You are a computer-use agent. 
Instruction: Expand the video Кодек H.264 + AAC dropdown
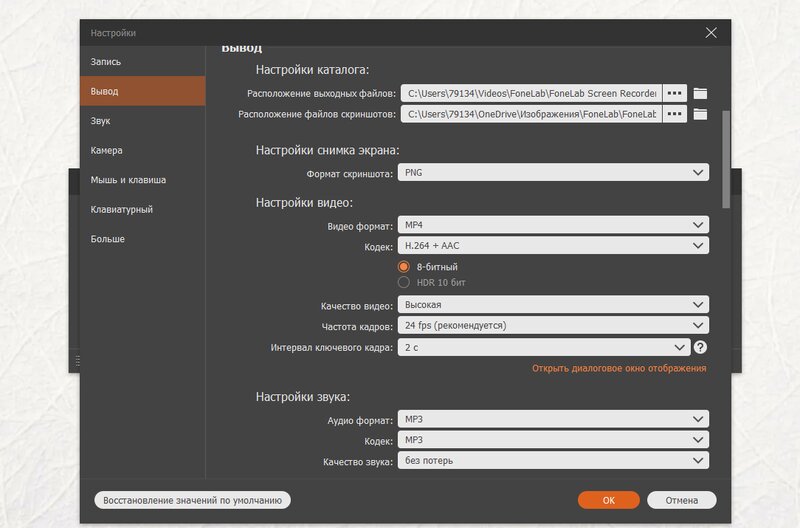click(x=553, y=246)
